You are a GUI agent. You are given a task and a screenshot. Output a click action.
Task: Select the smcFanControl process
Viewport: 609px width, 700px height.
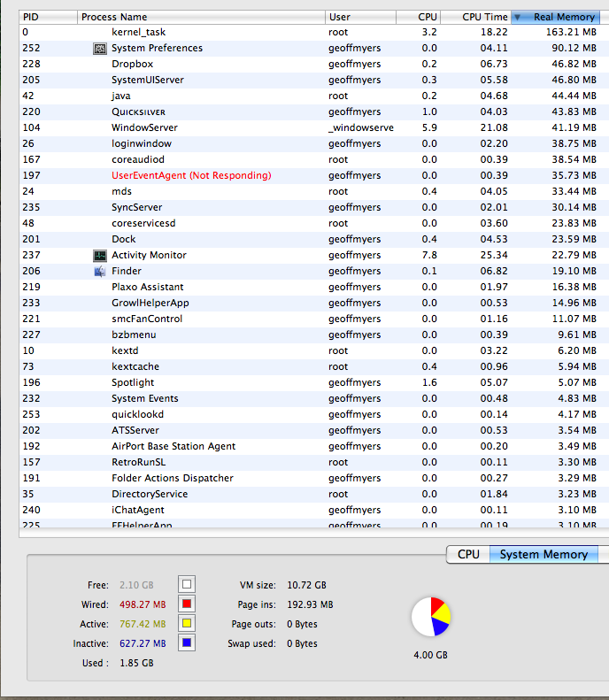(147, 319)
